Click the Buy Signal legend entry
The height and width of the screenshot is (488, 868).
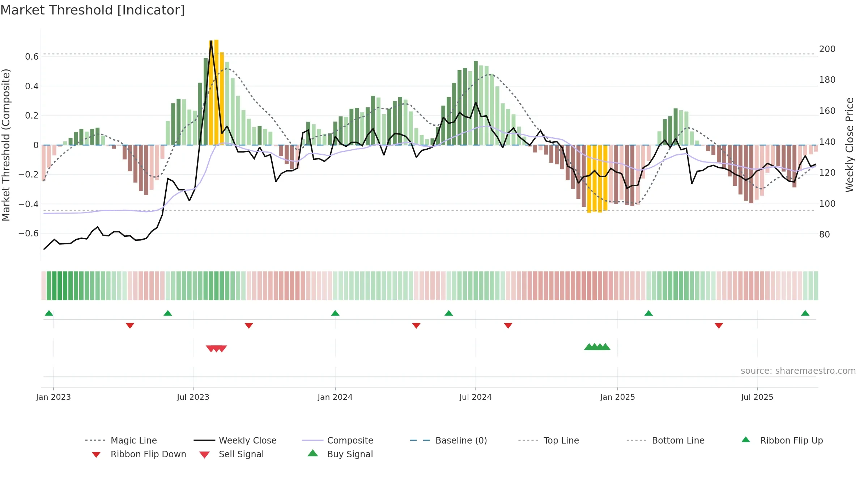click(340, 454)
